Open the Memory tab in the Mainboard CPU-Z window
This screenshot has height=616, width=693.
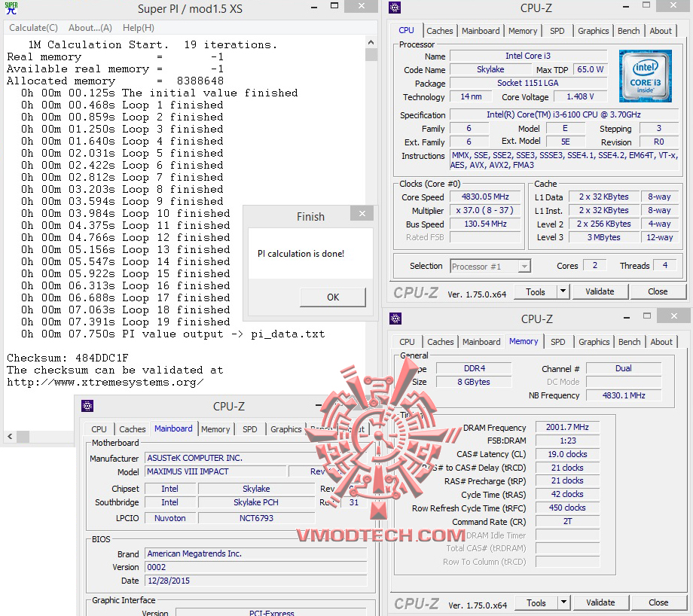pyautogui.click(x=215, y=429)
